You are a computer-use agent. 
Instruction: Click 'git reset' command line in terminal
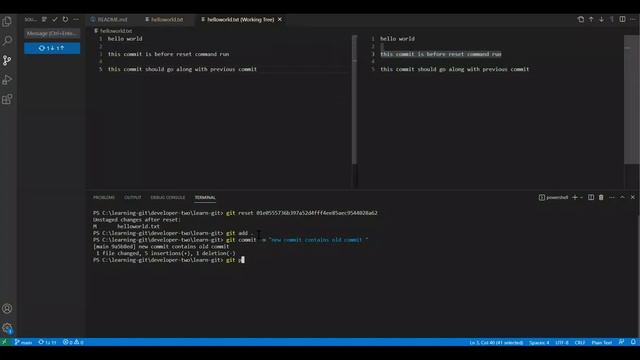coord(235,213)
